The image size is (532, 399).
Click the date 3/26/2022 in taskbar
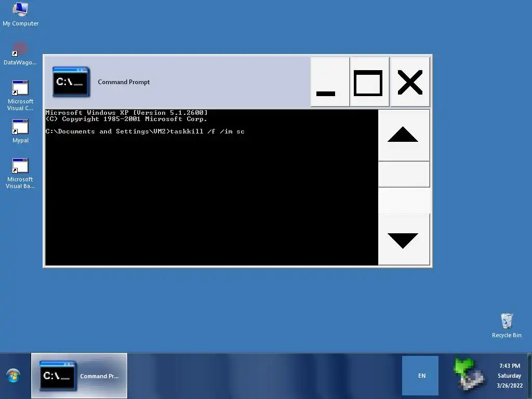click(510, 385)
